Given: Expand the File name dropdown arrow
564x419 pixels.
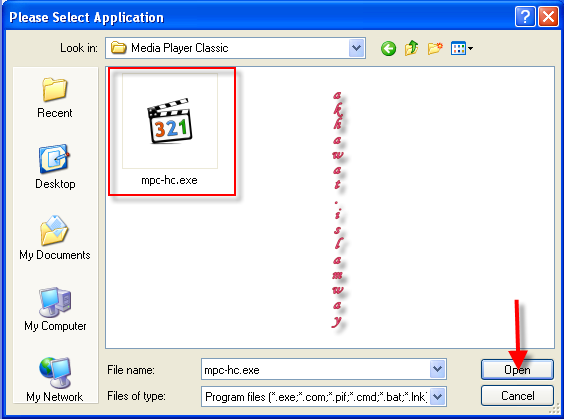Looking at the screenshot, I should (437, 369).
